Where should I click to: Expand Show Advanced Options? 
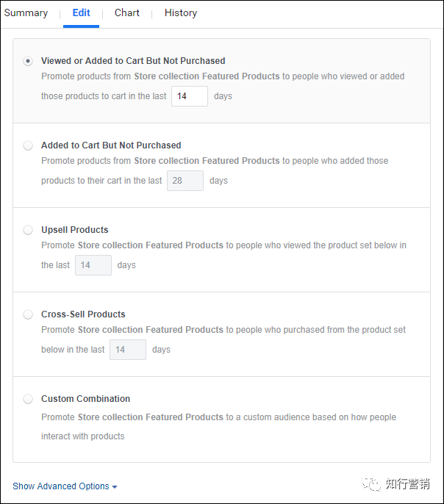point(65,486)
